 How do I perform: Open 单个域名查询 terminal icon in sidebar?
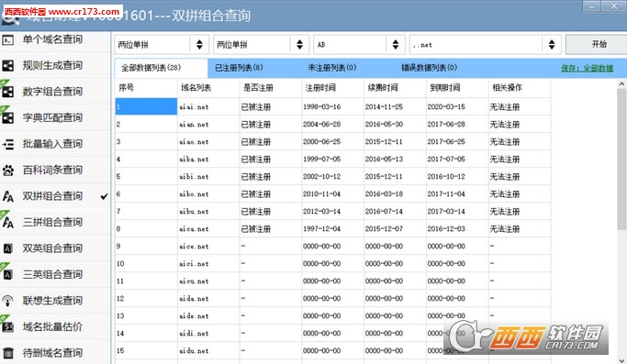(8, 40)
